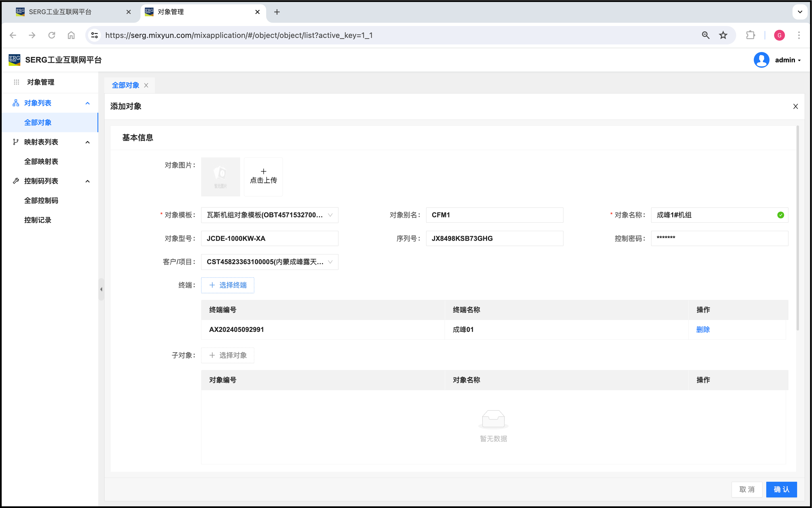Click 删除 link for terminal 成峰01
Image resolution: width=812 pixels, height=508 pixels.
coord(703,329)
